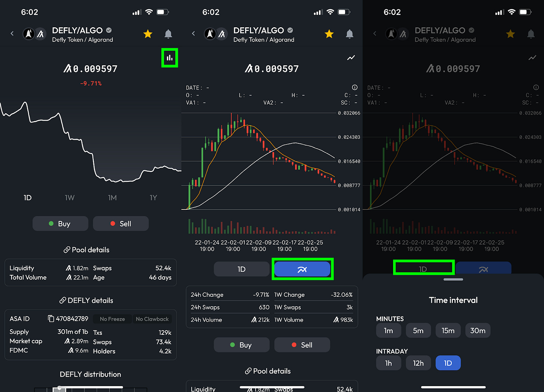
Task: Select 1W range in left screen
Action: (70, 197)
